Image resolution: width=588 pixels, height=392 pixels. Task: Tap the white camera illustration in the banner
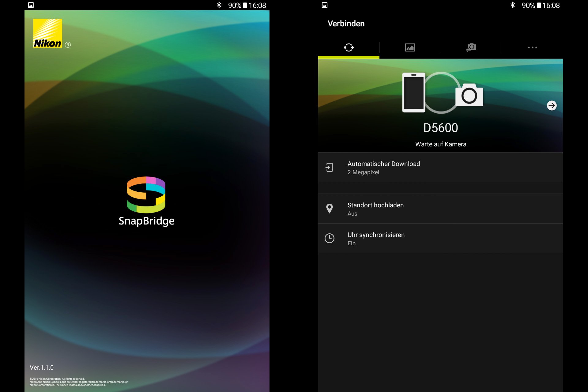pyautogui.click(x=469, y=95)
